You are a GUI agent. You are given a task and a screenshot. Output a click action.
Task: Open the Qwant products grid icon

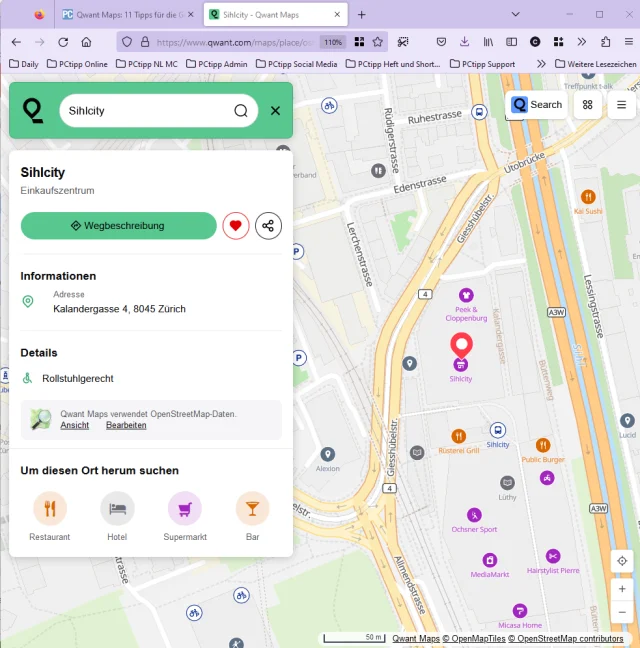[588, 105]
